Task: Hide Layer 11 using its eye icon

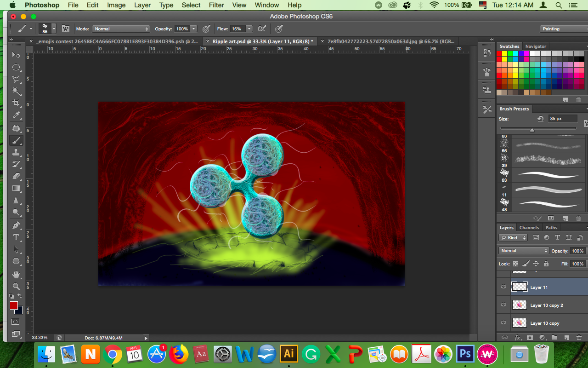Action: coord(503,287)
